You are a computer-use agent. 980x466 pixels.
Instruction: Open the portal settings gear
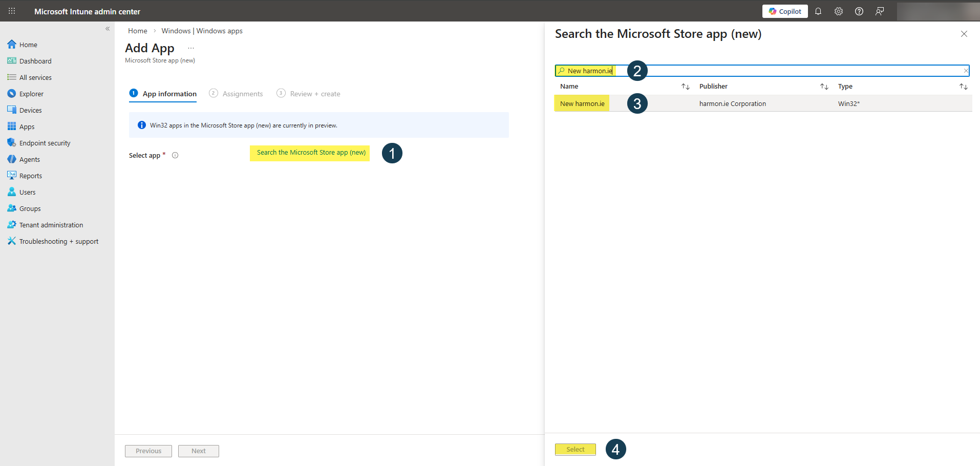838,11
